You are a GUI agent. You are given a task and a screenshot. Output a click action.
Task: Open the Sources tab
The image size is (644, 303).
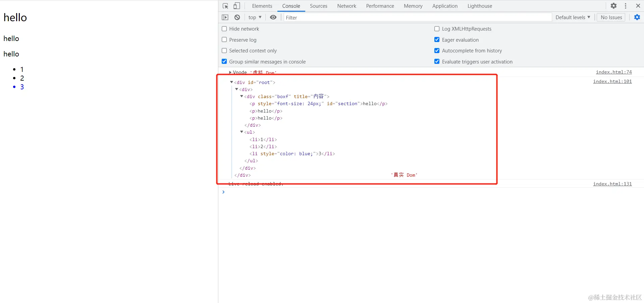click(318, 6)
